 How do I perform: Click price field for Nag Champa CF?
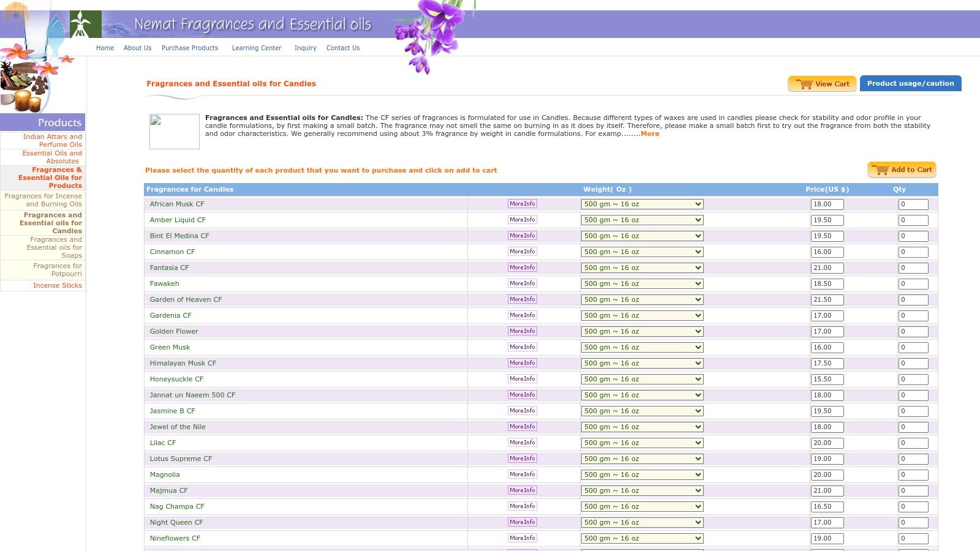coord(827,507)
